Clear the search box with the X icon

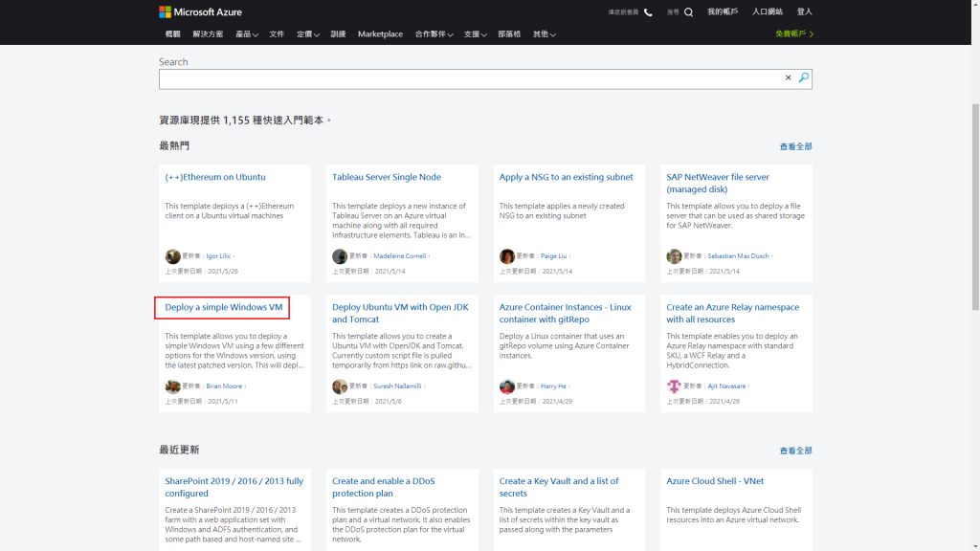(x=789, y=78)
